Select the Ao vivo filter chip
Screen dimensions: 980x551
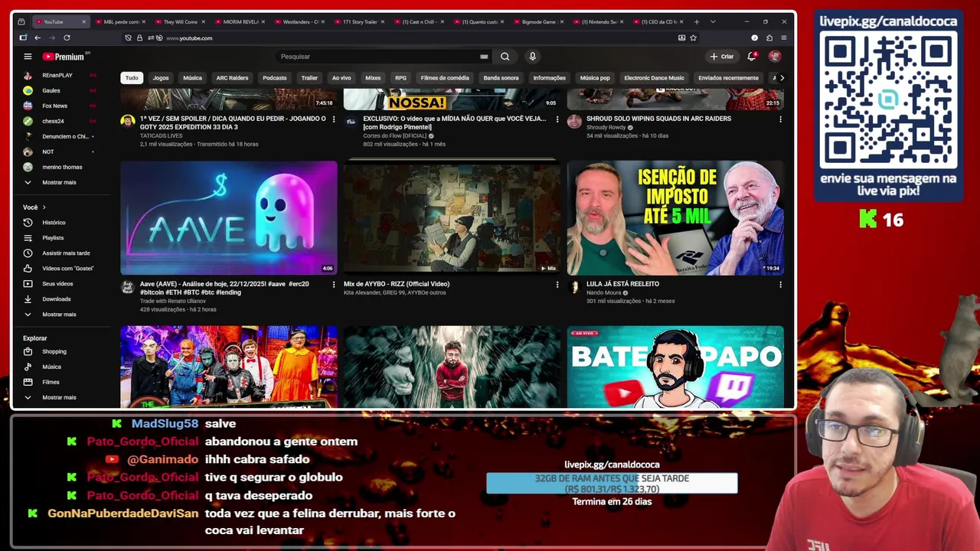click(x=341, y=78)
